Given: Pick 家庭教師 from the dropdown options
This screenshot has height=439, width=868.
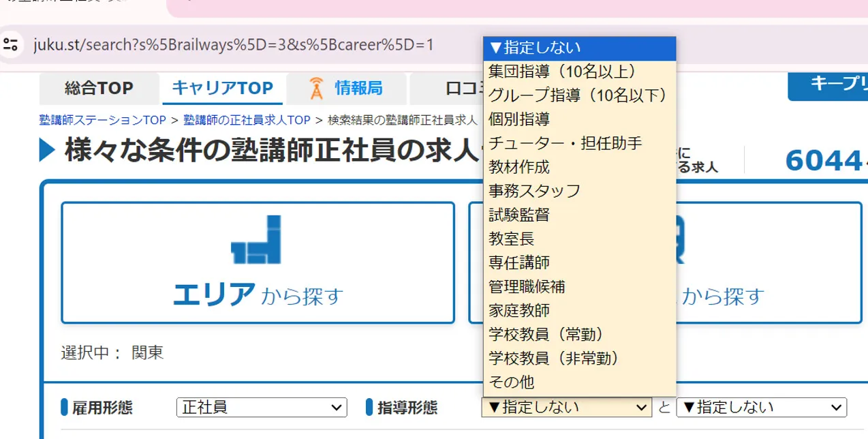Looking at the screenshot, I should point(519,310).
